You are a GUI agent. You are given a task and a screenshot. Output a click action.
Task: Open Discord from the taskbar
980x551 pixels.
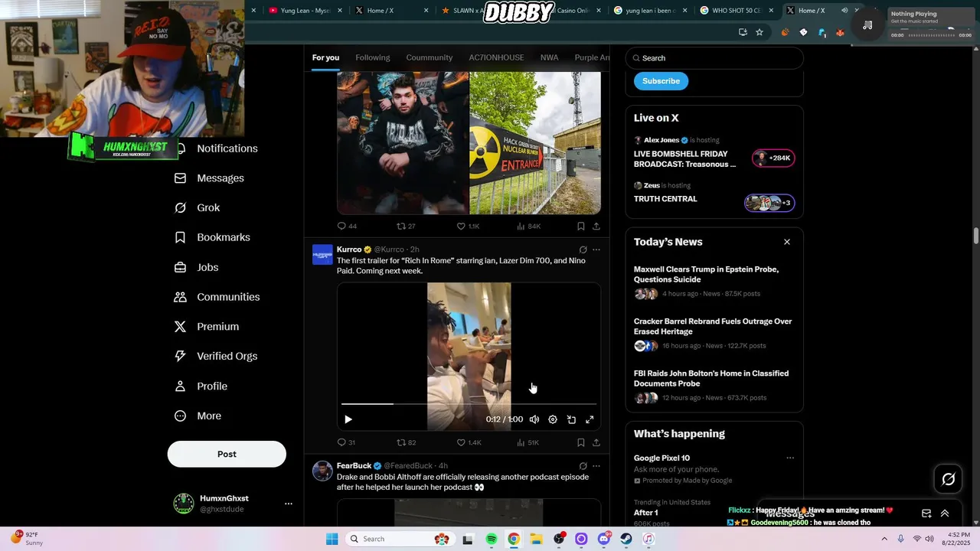tap(604, 539)
